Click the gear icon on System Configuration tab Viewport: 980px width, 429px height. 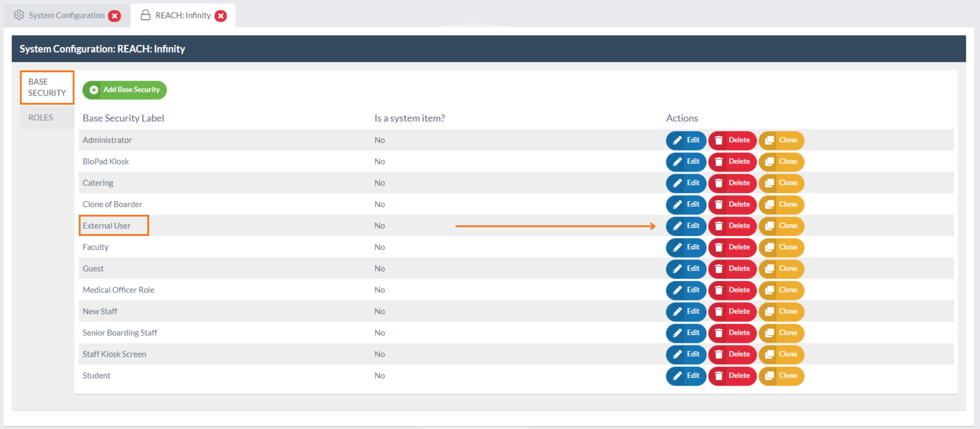pos(19,15)
